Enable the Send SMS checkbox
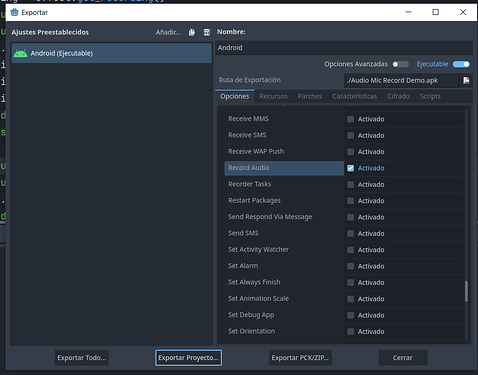 click(350, 233)
